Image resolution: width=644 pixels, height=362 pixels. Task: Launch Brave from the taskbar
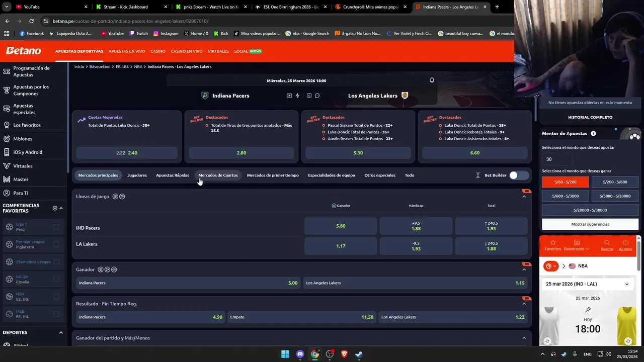pyautogui.click(x=344, y=354)
